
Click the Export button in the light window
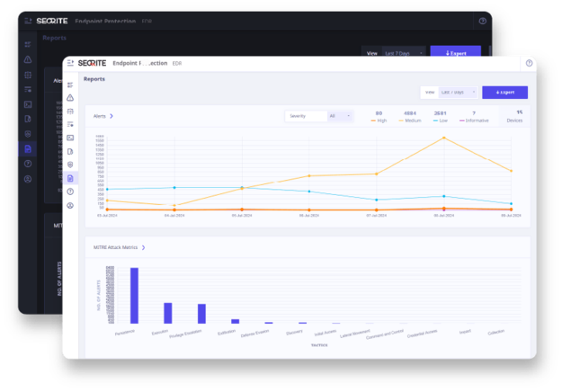click(x=504, y=92)
